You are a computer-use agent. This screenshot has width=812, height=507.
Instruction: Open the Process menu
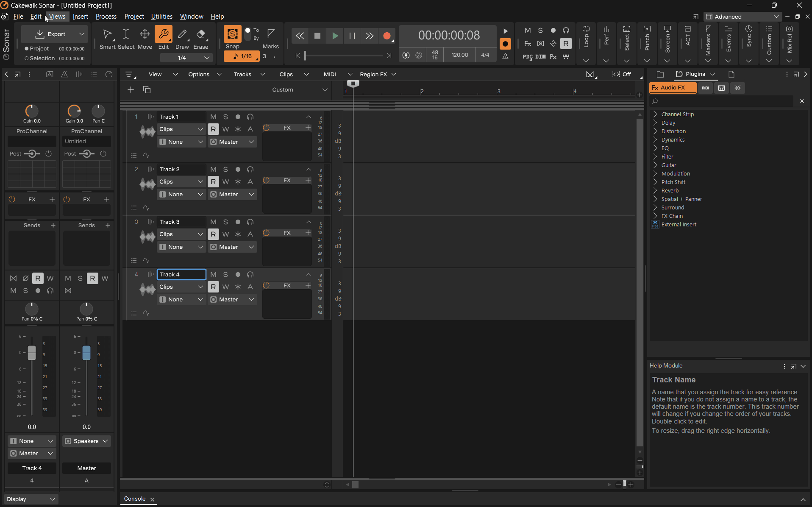pos(106,17)
